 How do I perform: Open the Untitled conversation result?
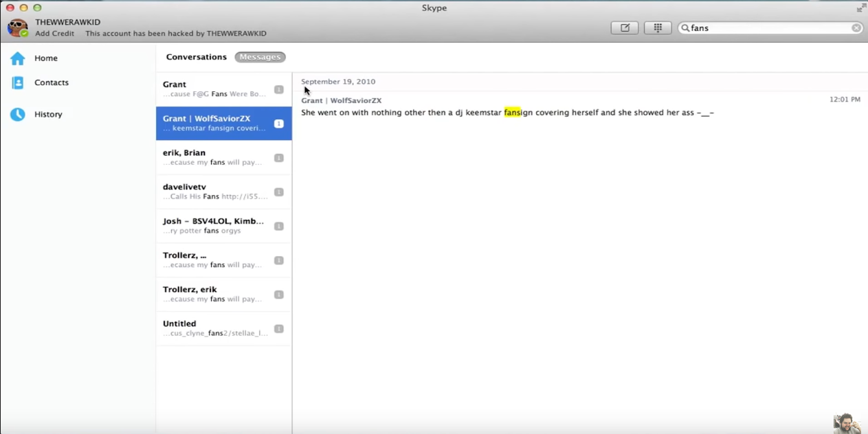(x=224, y=328)
